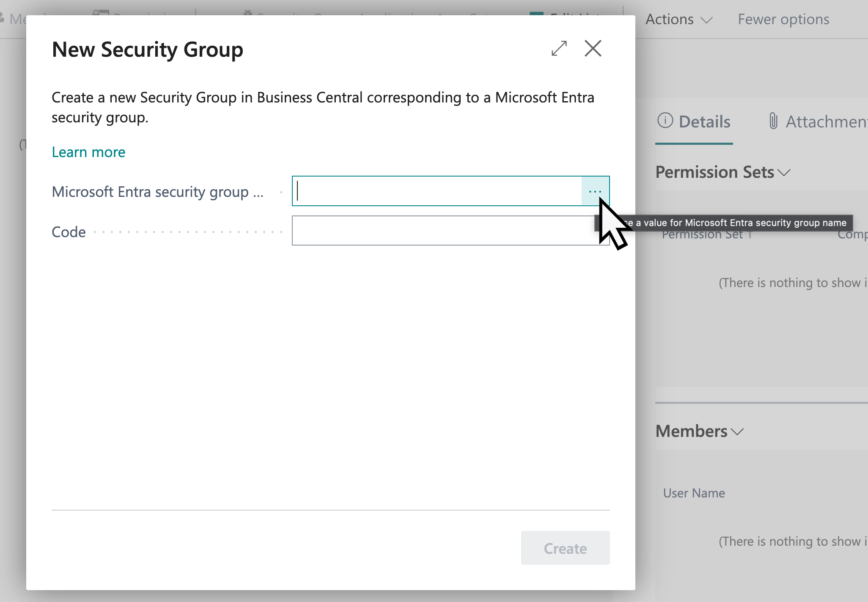Click the Microsoft Entra security group caption label
The image size is (868, 602).
click(x=157, y=192)
